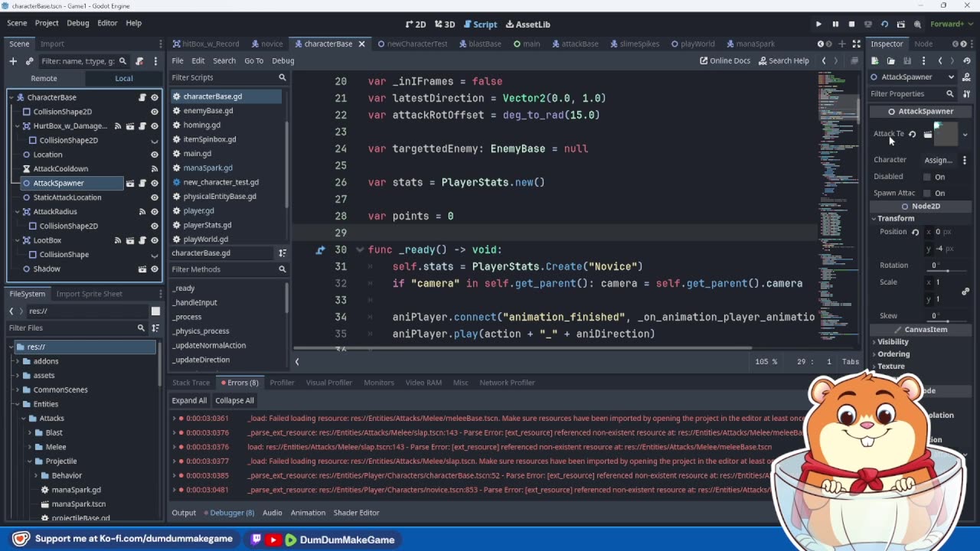Pause the running project

click(x=835, y=24)
